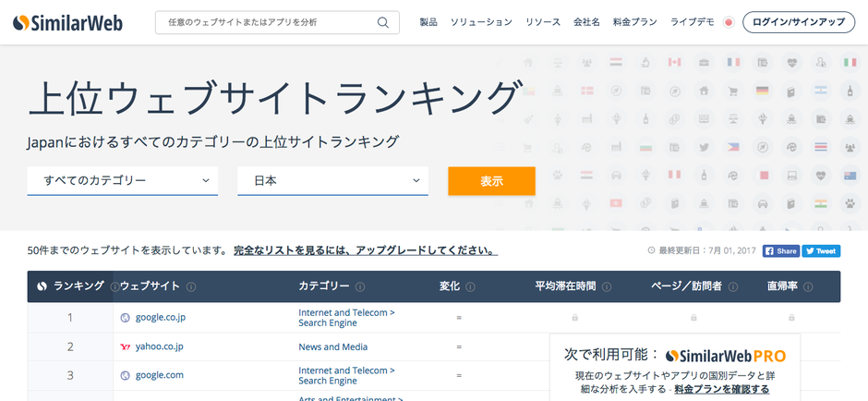Click the 変化 column header text
The width and height of the screenshot is (868, 401).
(450, 286)
